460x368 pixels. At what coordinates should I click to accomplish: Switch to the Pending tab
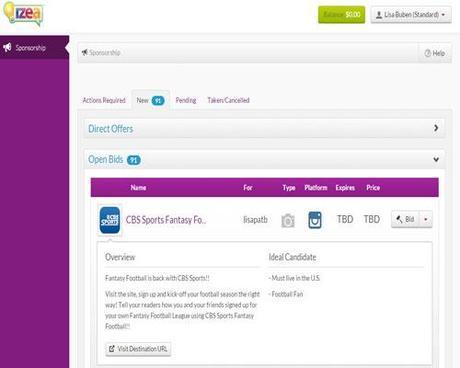click(186, 100)
